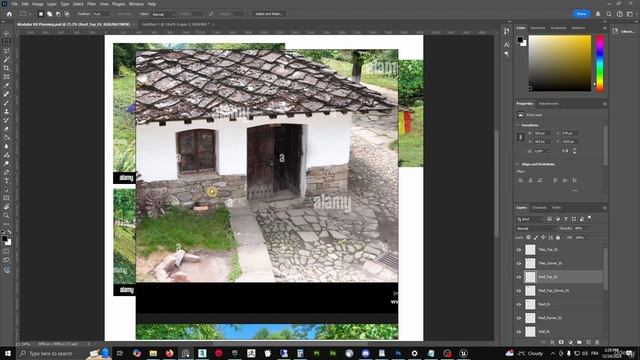Open the Photoshop search icon
The image size is (640, 360).
tap(609, 14)
